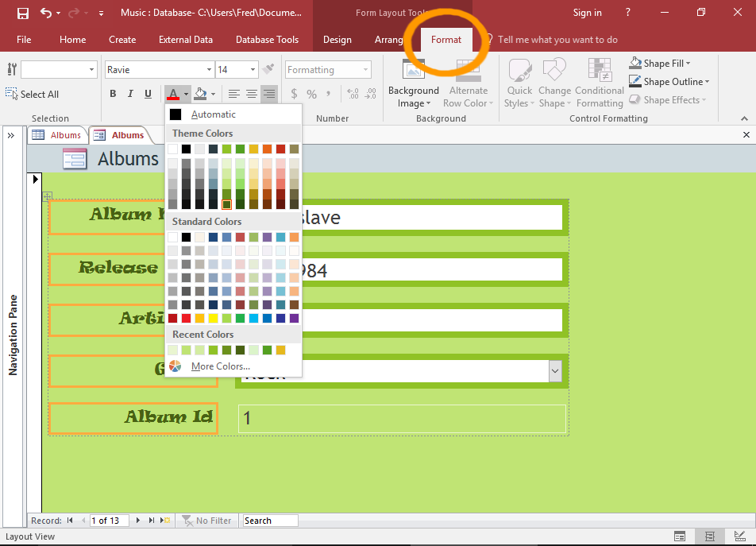Viewport: 756px width, 546px height.
Task: Go to next record arrow
Action: (138, 521)
